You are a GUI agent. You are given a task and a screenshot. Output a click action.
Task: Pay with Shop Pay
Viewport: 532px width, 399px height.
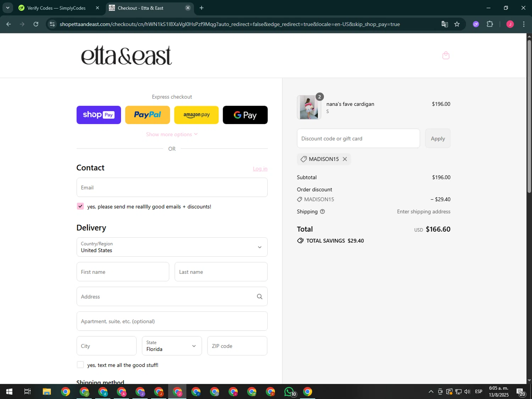point(99,115)
